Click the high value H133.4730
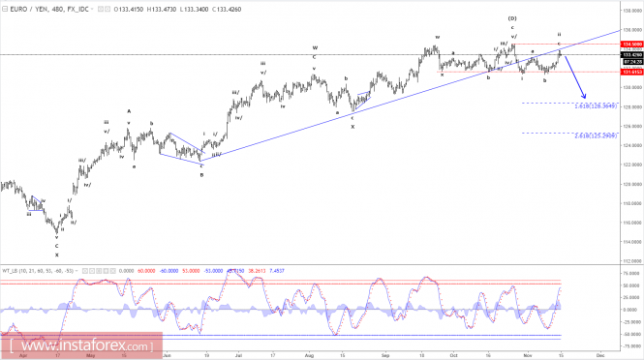Viewport: 644px width, 360px height. [x=162, y=9]
